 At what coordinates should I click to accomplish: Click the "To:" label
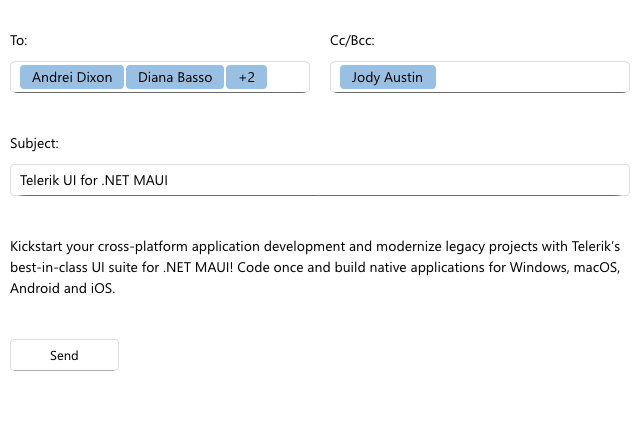tap(19, 40)
